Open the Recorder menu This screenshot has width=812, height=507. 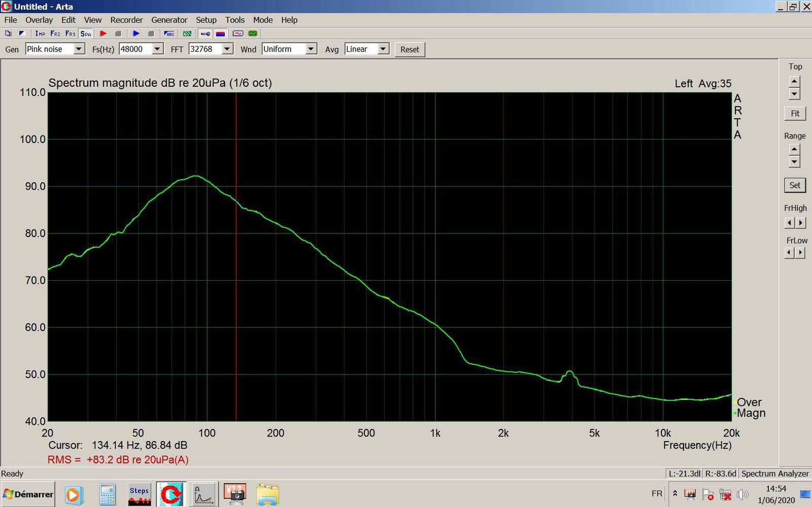point(126,20)
